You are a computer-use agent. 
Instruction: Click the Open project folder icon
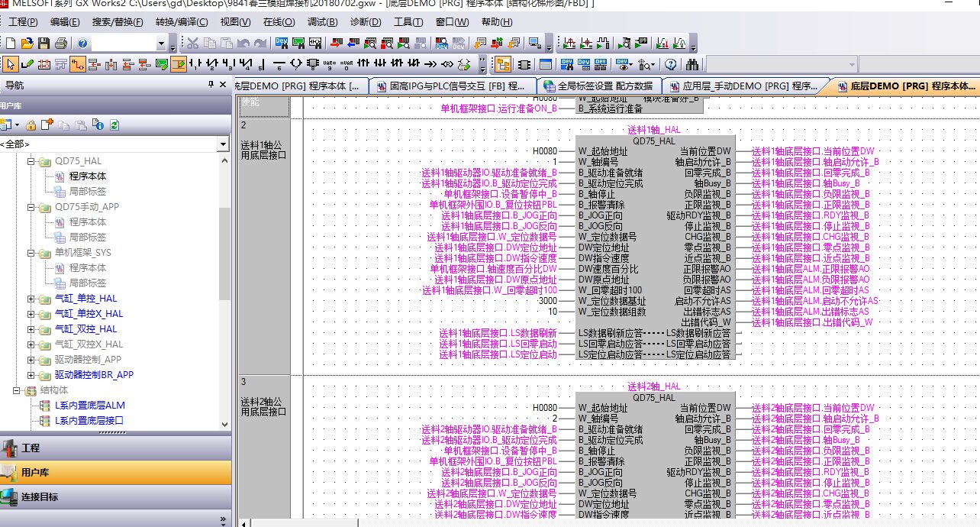point(27,44)
